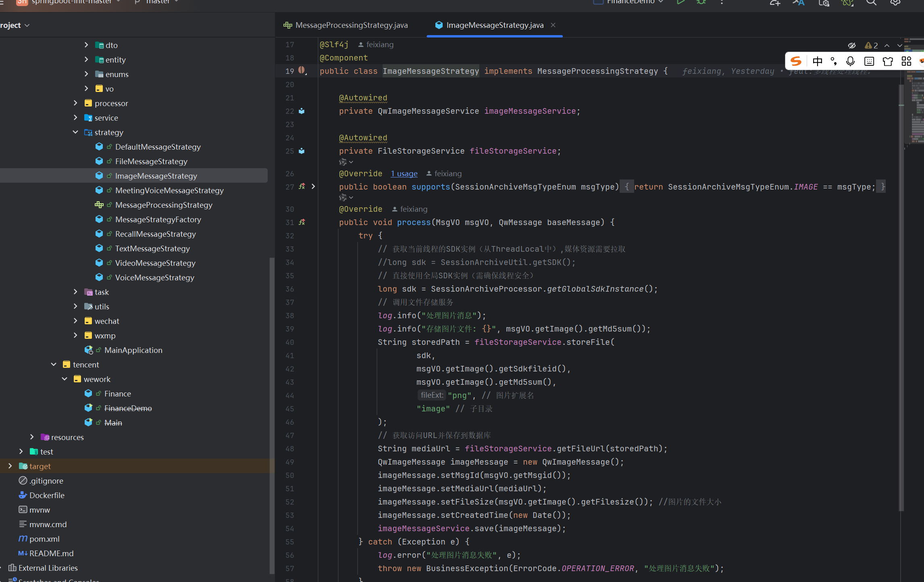The image size is (924, 582).
Task: Click the override gutter icon on line 27
Action: click(302, 186)
